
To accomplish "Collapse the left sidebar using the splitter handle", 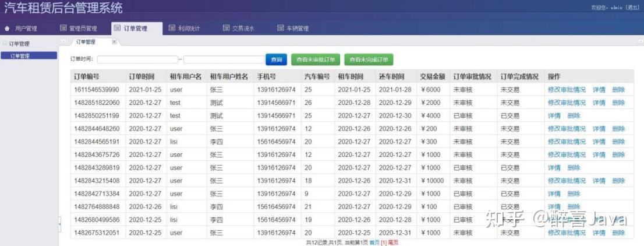I will (59, 224).
